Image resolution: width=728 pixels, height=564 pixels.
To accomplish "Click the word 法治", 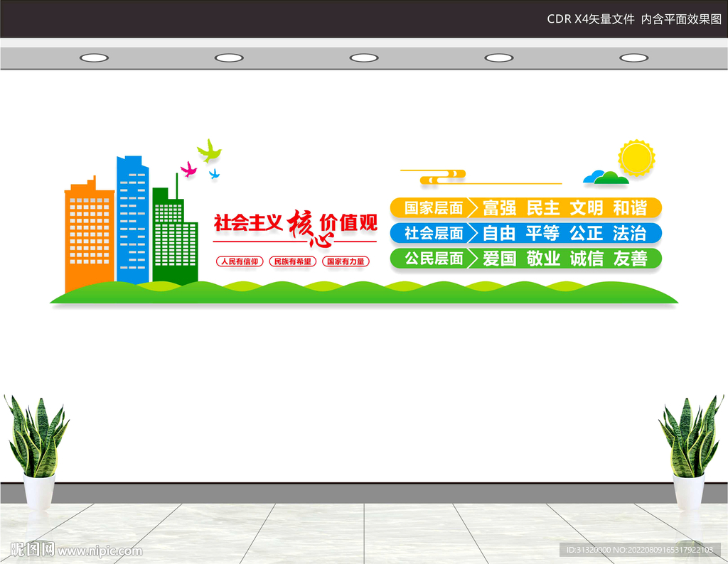I will [x=630, y=233].
